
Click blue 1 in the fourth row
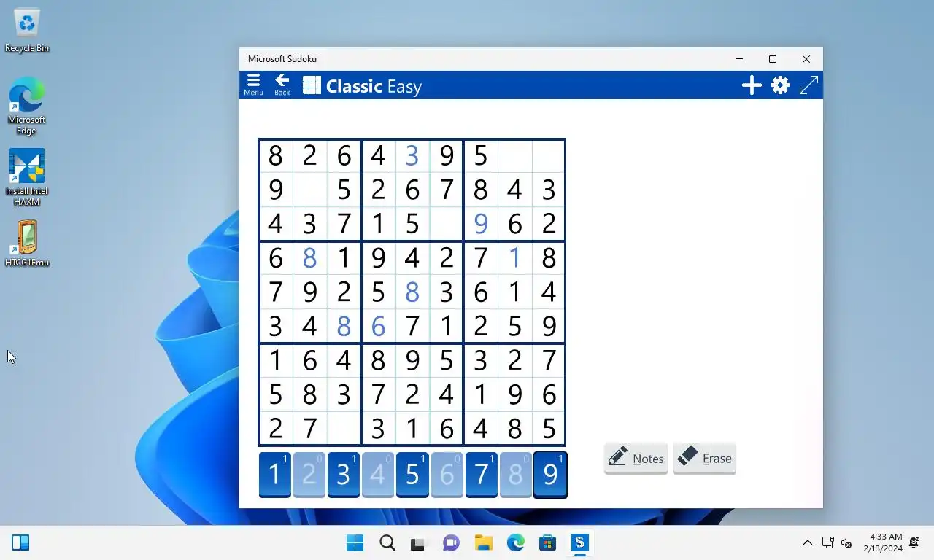point(514,258)
